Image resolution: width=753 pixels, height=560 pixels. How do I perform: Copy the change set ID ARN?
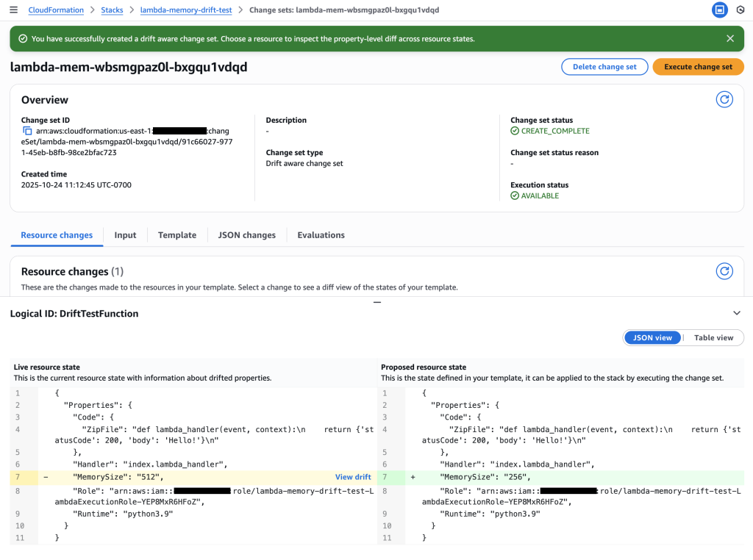(x=27, y=131)
